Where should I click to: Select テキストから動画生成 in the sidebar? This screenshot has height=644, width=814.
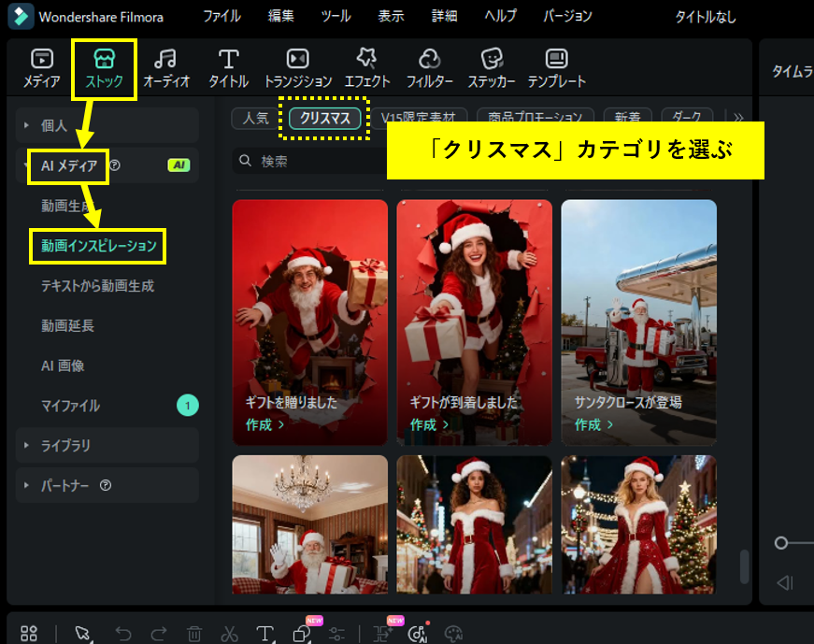coord(97,285)
